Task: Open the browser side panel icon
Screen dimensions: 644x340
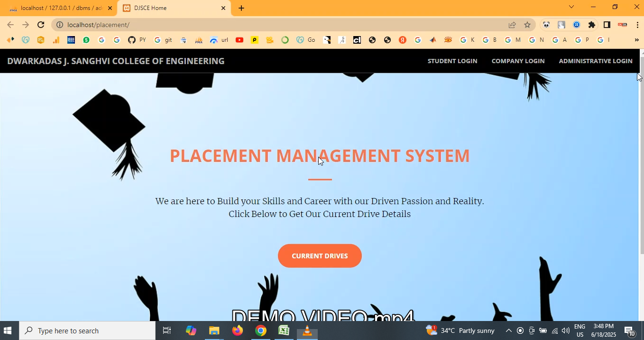Action: 607,25
